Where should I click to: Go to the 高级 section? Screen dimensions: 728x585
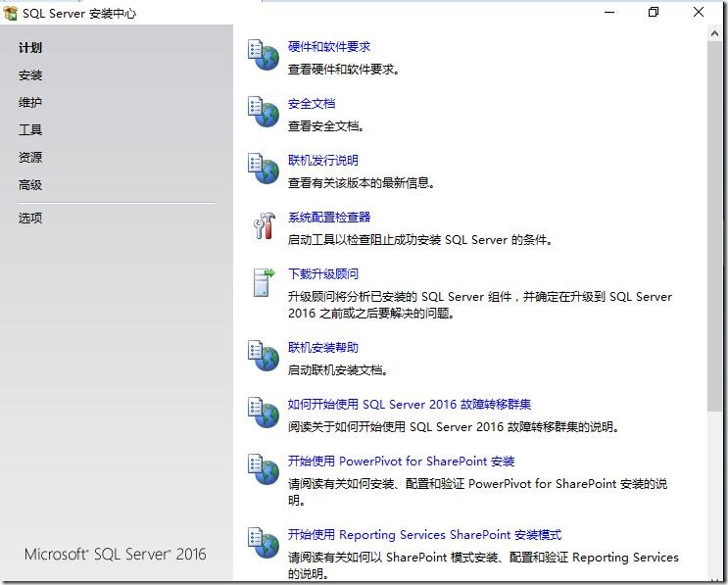30,185
